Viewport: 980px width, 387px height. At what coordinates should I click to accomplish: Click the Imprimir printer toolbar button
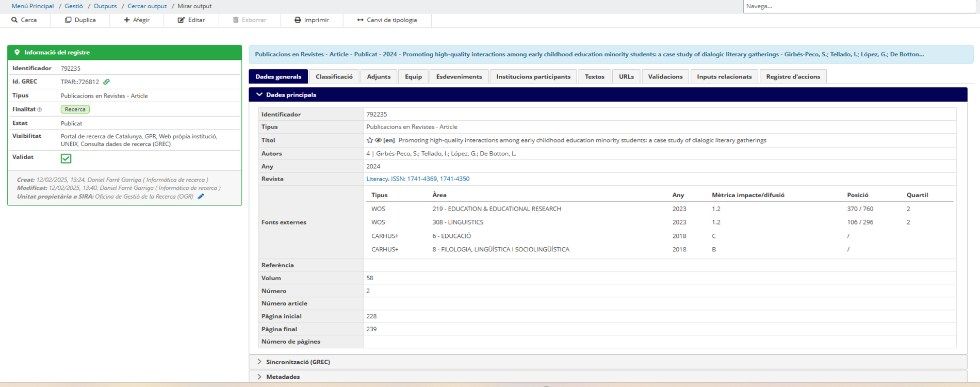point(312,20)
